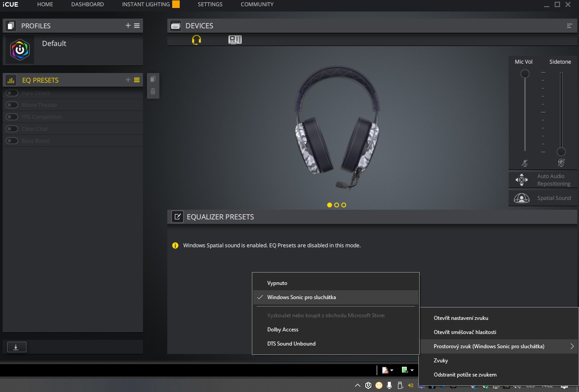Expand the Prostorový zvuk submenu arrow

[572, 346]
